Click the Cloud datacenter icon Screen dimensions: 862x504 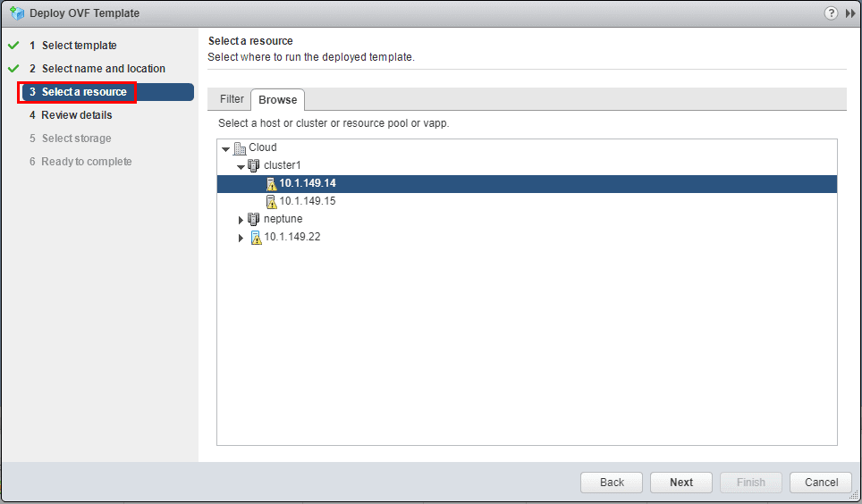click(x=240, y=148)
